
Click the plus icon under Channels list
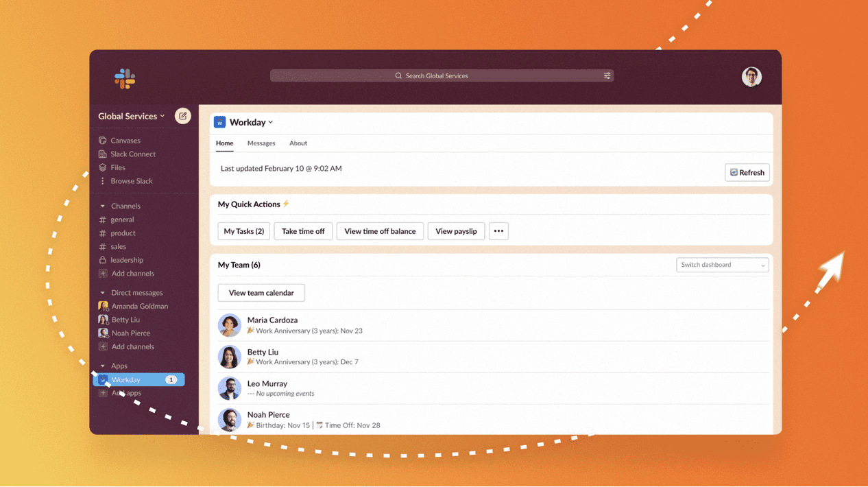(x=103, y=274)
